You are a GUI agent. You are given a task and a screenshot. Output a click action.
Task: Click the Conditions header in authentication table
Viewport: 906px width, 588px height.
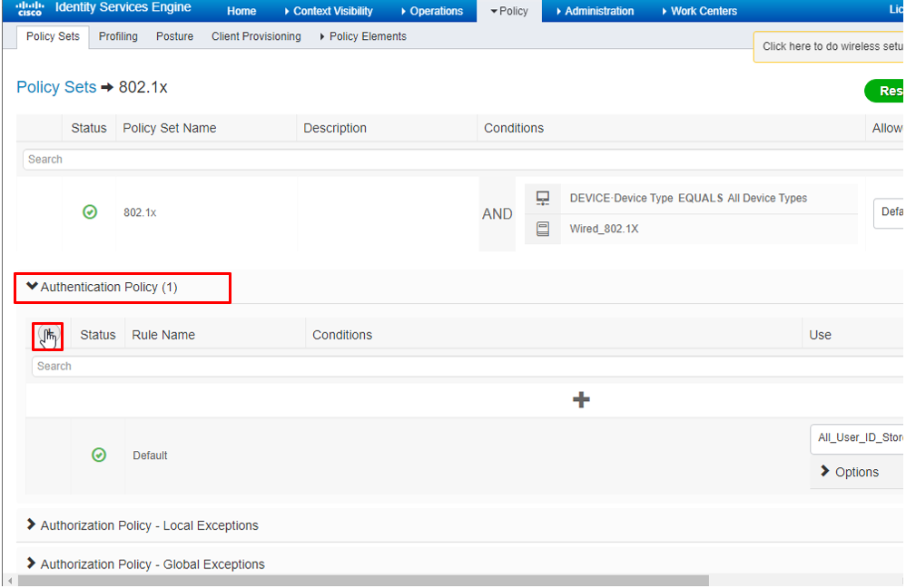coord(342,335)
